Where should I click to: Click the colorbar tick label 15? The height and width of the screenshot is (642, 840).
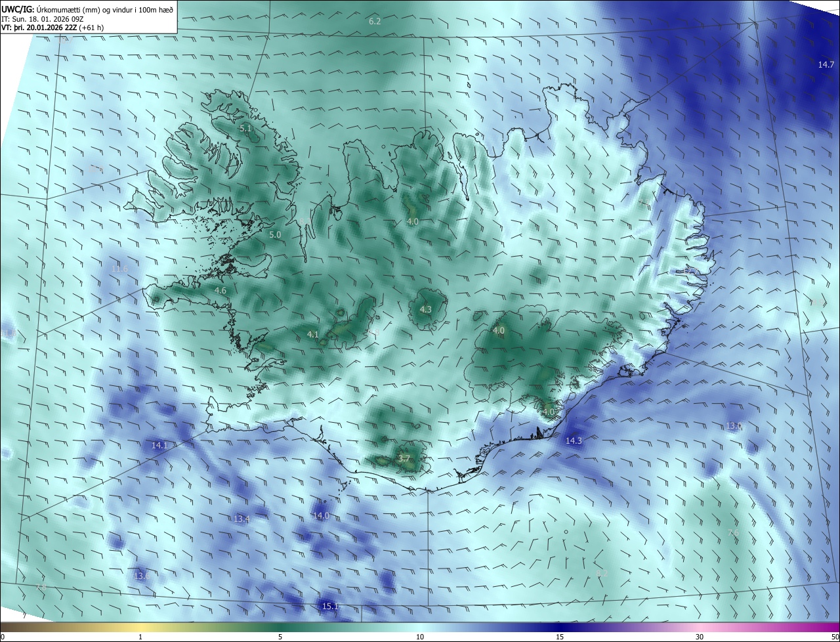pyautogui.click(x=560, y=637)
